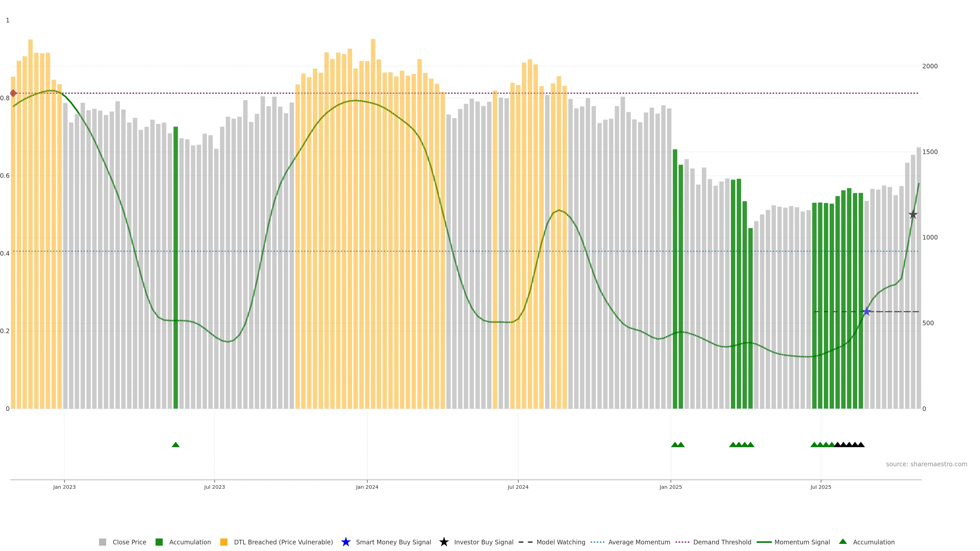Toggle DTL Breached (Price Vulnerable) legend entry
The width and height of the screenshot is (980, 551).
tap(283, 542)
